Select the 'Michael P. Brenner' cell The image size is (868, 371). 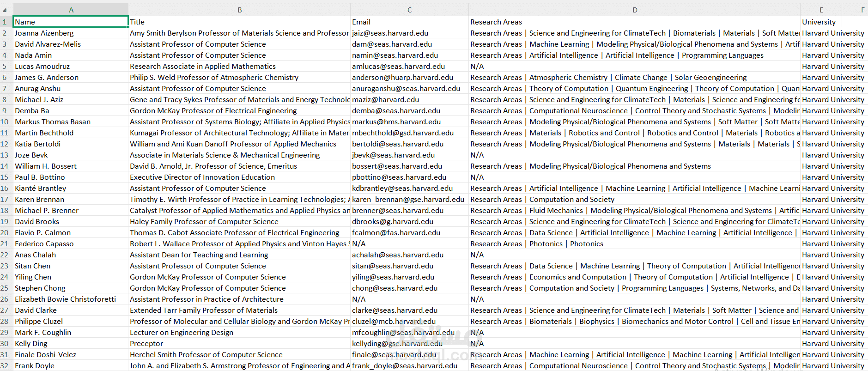tap(71, 210)
